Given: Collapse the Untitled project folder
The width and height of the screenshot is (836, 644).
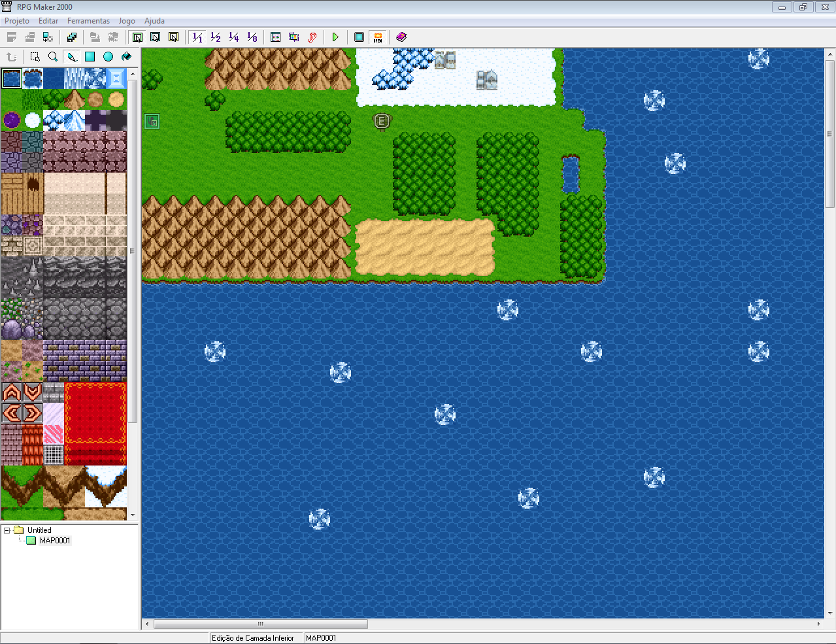Looking at the screenshot, I should click(x=7, y=530).
